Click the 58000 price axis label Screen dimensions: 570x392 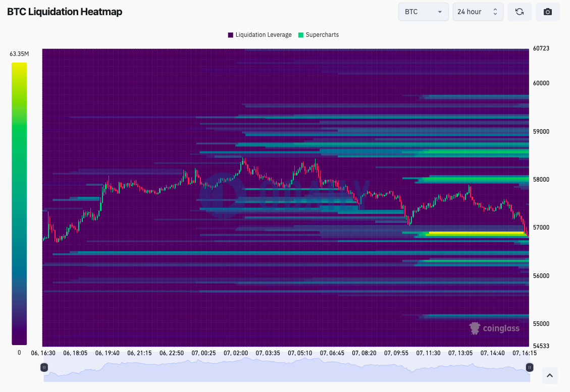coord(541,180)
